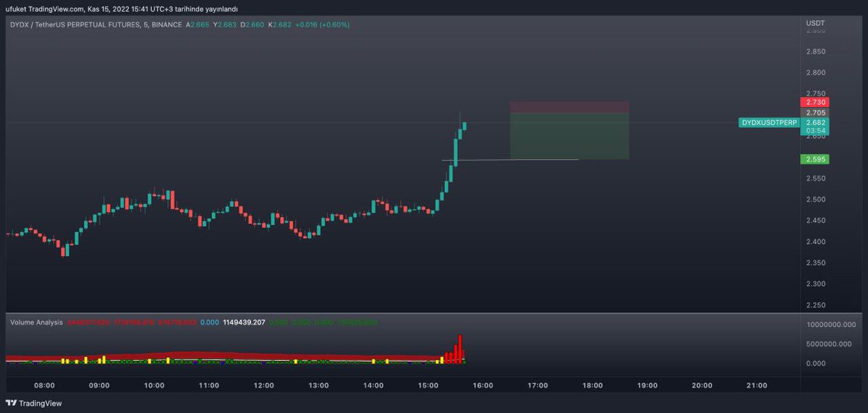The image size is (868, 413).
Task: Click the 08:00 time axis label
Action: [x=44, y=386]
